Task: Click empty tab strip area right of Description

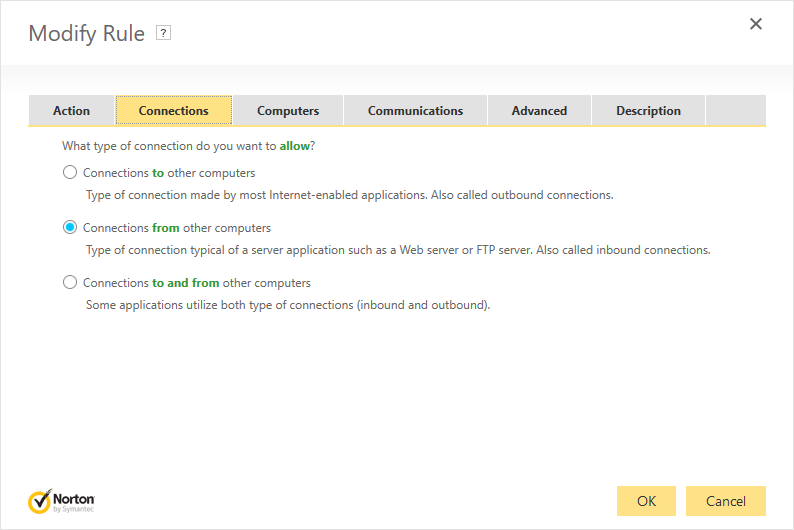Action: click(735, 111)
